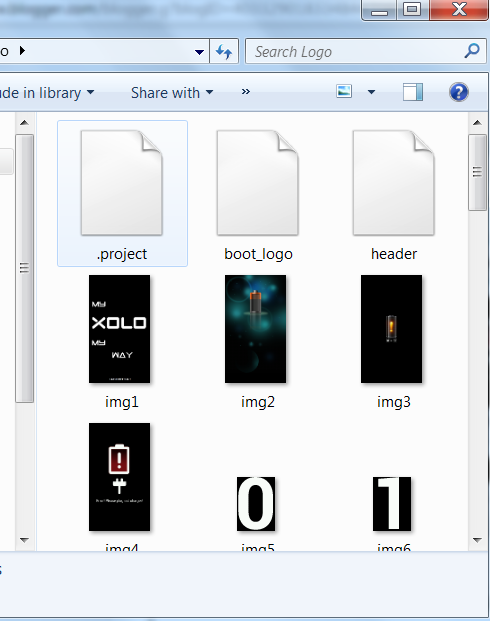Select the img1 XOLO thumbnail
This screenshot has width=490, height=621.
(x=120, y=329)
